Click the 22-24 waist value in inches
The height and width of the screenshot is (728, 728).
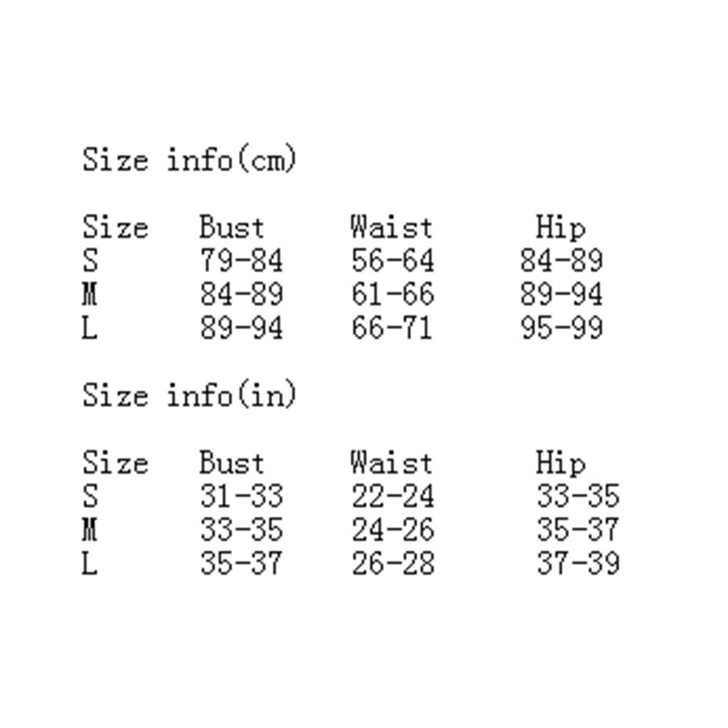click(x=392, y=496)
